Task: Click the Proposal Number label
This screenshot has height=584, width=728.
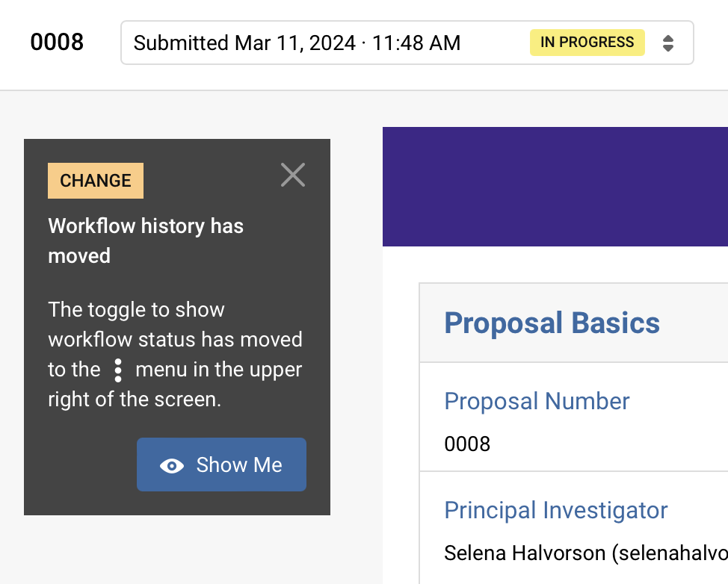Action: 537,401
